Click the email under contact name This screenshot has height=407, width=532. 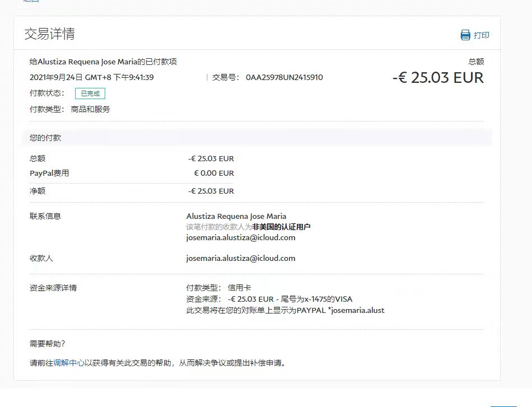(240, 237)
